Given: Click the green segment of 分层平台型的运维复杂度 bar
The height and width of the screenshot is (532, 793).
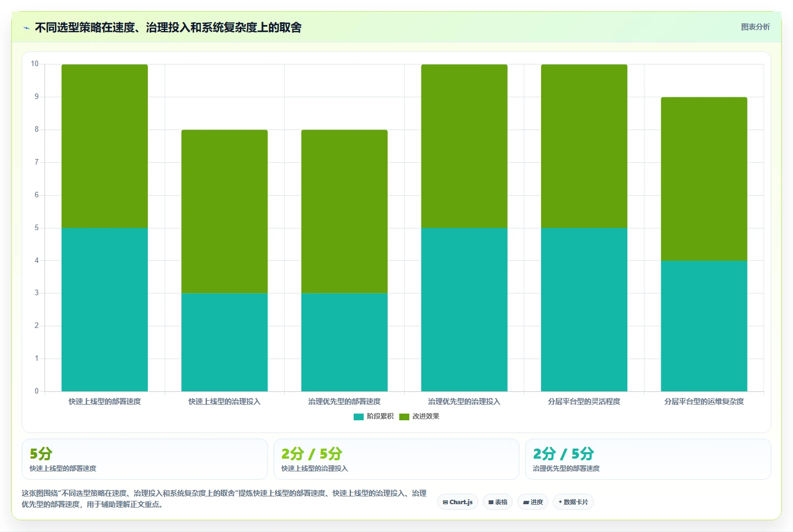Looking at the screenshot, I should [x=704, y=179].
